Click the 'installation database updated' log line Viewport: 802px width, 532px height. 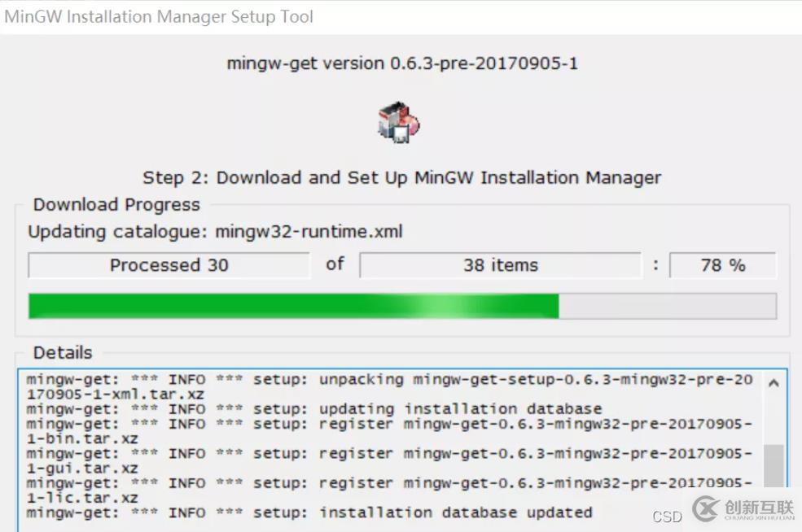[x=309, y=512]
